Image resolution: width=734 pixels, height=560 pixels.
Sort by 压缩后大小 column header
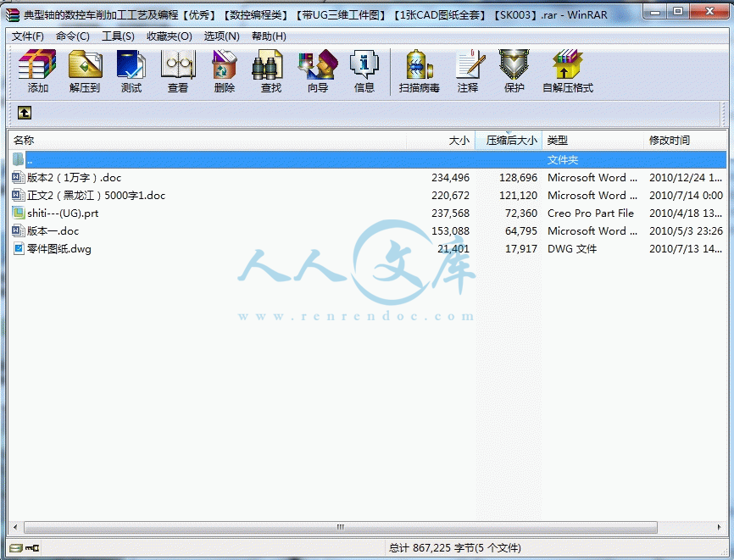pos(509,141)
